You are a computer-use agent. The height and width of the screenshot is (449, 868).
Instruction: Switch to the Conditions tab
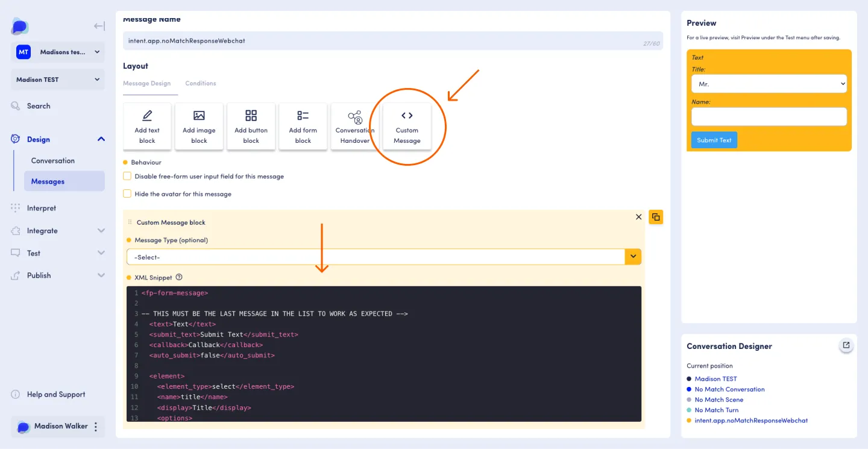201,83
